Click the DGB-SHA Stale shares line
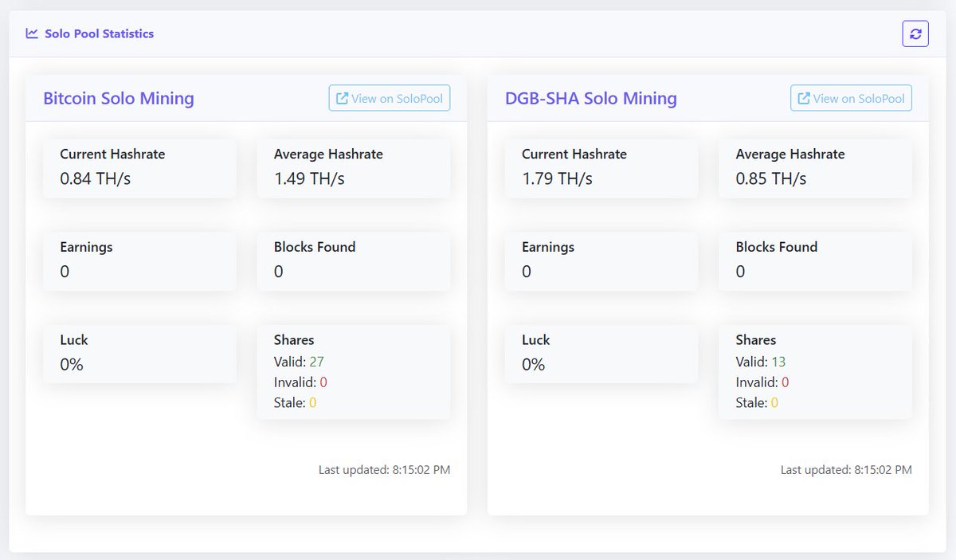The height and width of the screenshot is (560, 956). [757, 403]
